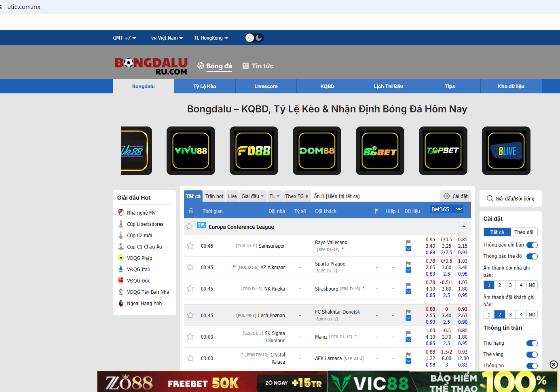Open the Nhà nghề Mỹ league
This screenshot has height=392, width=560.
[x=141, y=213]
